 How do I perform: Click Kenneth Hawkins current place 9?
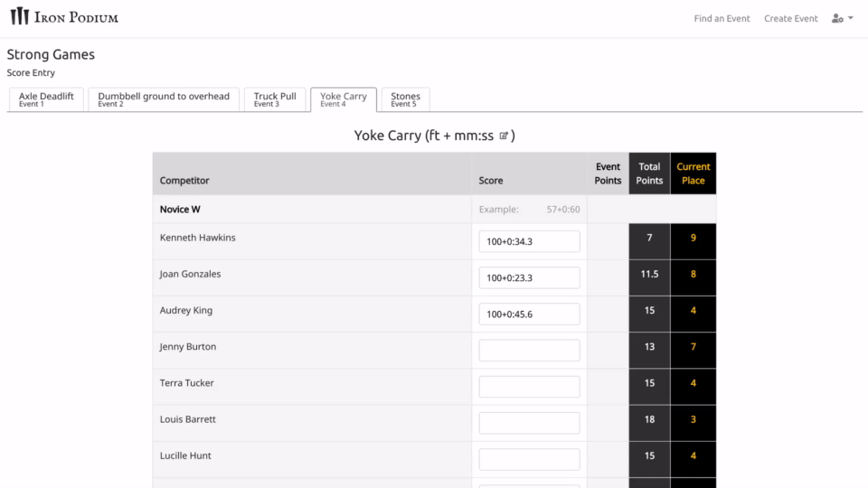pos(693,238)
